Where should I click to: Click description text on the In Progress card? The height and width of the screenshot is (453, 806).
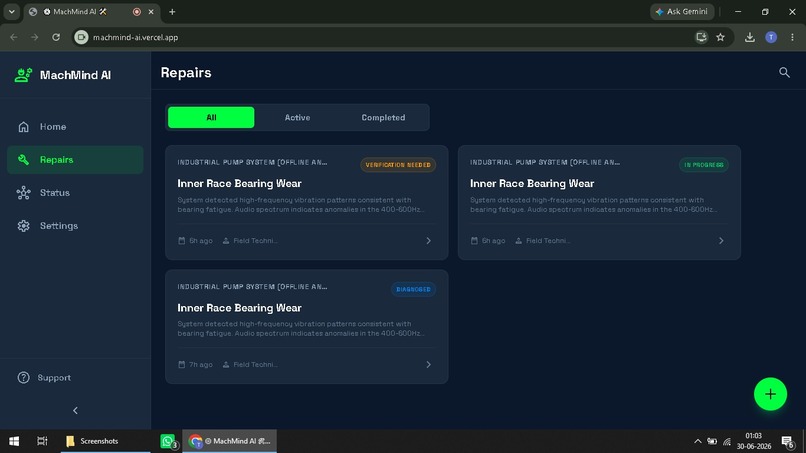[x=593, y=205]
